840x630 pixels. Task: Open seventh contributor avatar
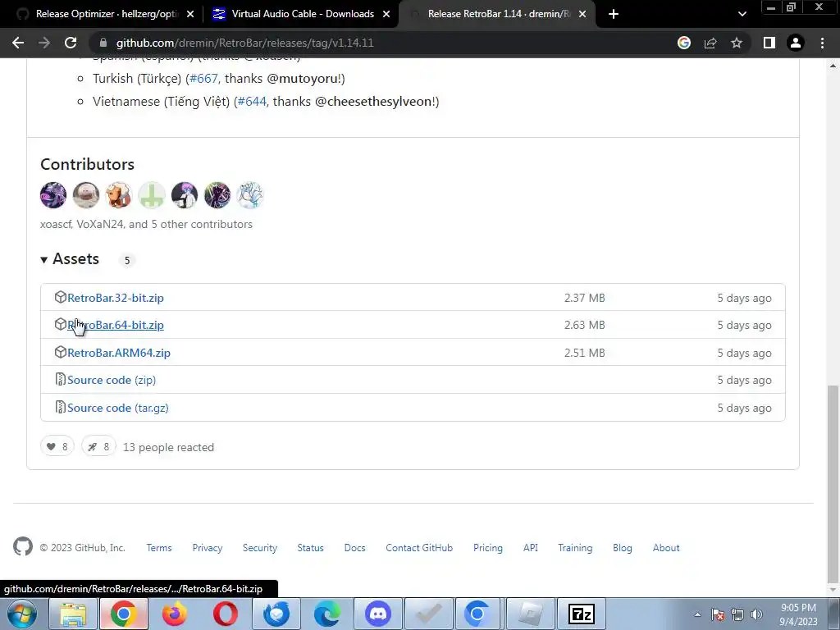pyautogui.click(x=249, y=195)
